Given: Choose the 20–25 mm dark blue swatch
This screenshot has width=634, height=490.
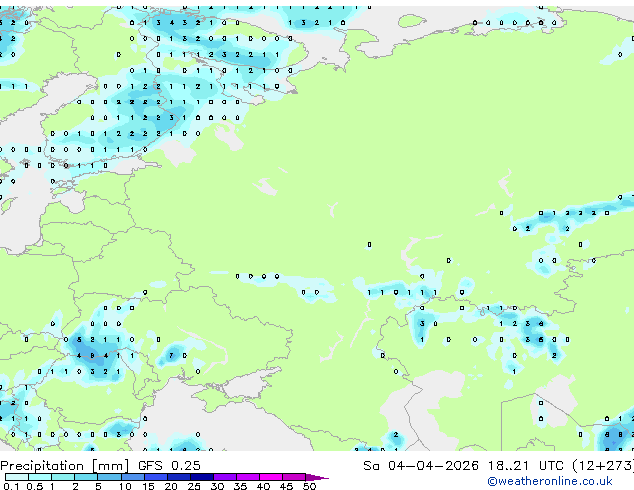Looking at the screenshot, I should (x=179, y=477).
